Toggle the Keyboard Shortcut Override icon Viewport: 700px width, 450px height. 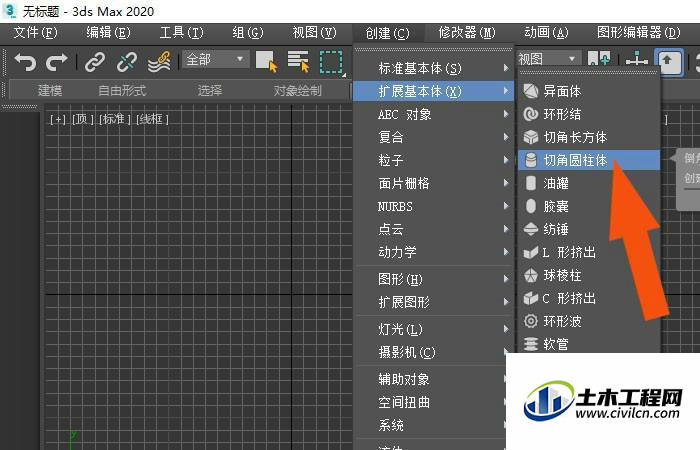pyautogui.click(x=667, y=61)
